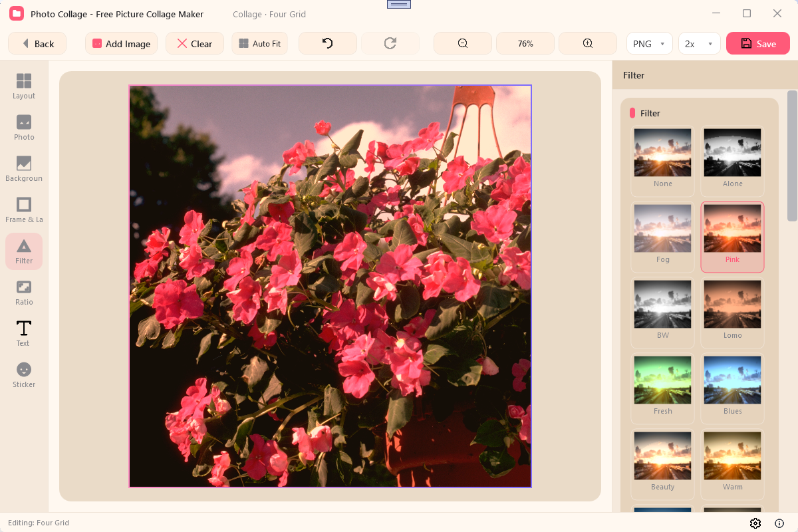Click the "Filter" panel header text
The height and width of the screenshot is (532, 798).
click(634, 75)
